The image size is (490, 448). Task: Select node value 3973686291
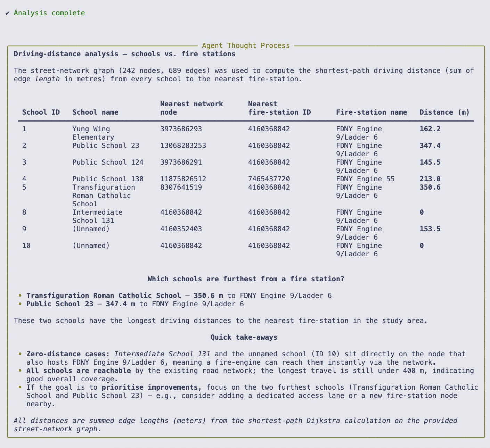[x=181, y=162]
